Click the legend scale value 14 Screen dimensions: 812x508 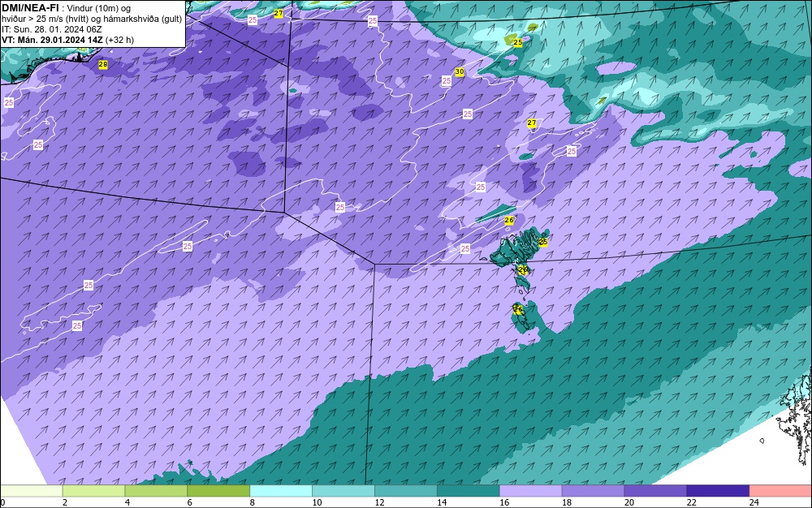tap(442, 502)
